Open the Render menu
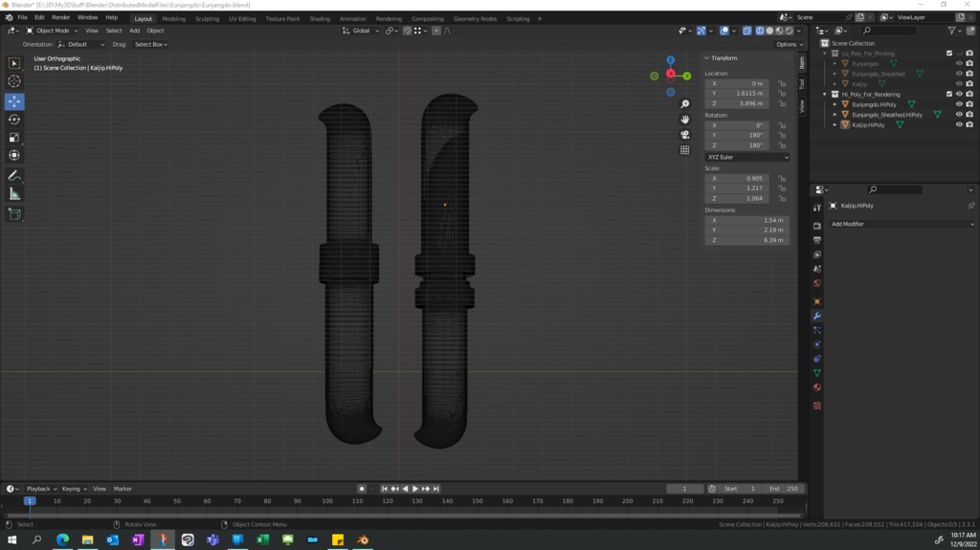980x550 pixels. pos(61,17)
